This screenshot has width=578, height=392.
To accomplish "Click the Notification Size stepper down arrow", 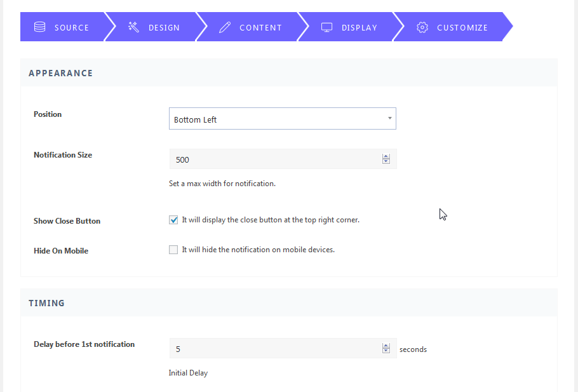I will pyautogui.click(x=386, y=162).
